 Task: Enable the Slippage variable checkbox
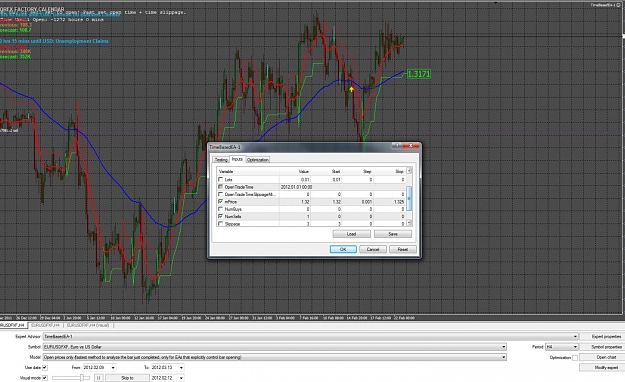[x=220, y=224]
